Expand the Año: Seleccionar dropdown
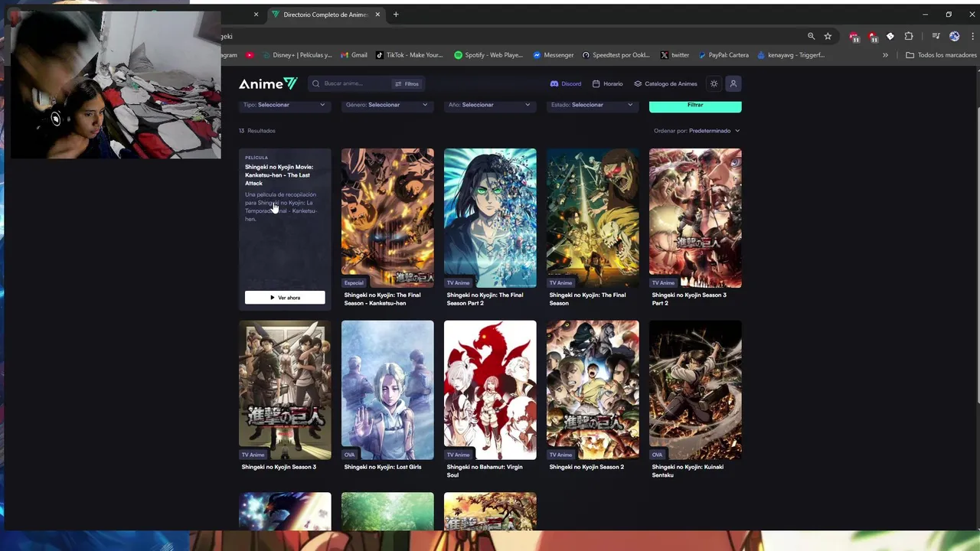Viewport: 980px width, 551px height. click(490, 105)
